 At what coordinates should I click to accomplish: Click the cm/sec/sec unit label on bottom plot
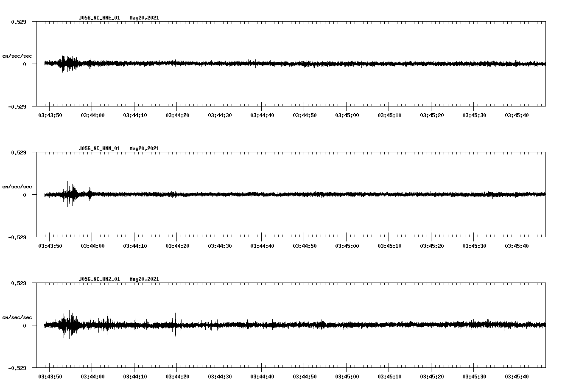click(18, 317)
